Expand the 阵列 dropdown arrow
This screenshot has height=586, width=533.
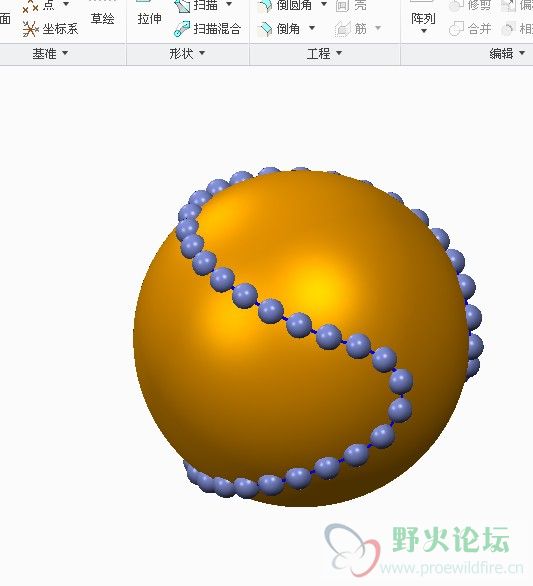423,31
